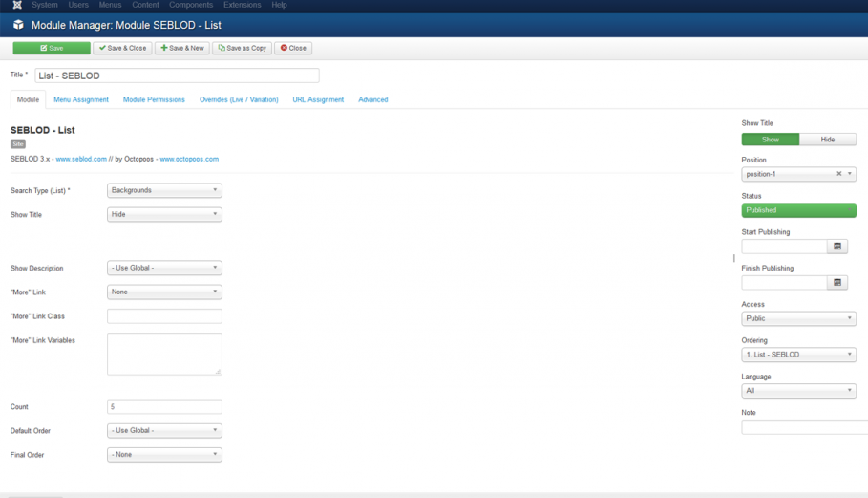This screenshot has width=868, height=498.
Task: Open the Ordering dropdown
Action: tap(799, 355)
